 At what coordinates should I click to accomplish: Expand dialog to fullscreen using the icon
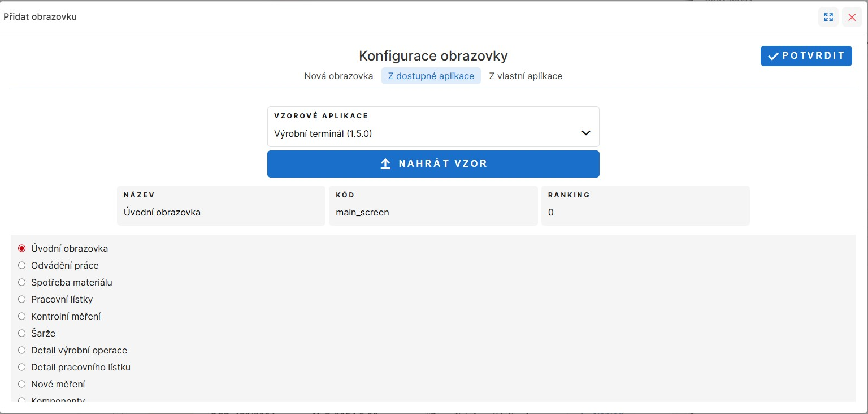[828, 17]
